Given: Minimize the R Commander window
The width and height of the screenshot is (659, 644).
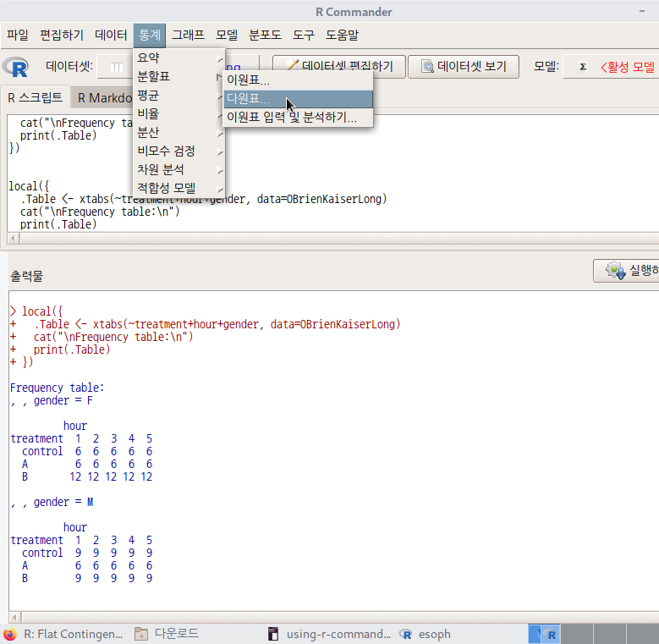Looking at the screenshot, I should (642, 11).
